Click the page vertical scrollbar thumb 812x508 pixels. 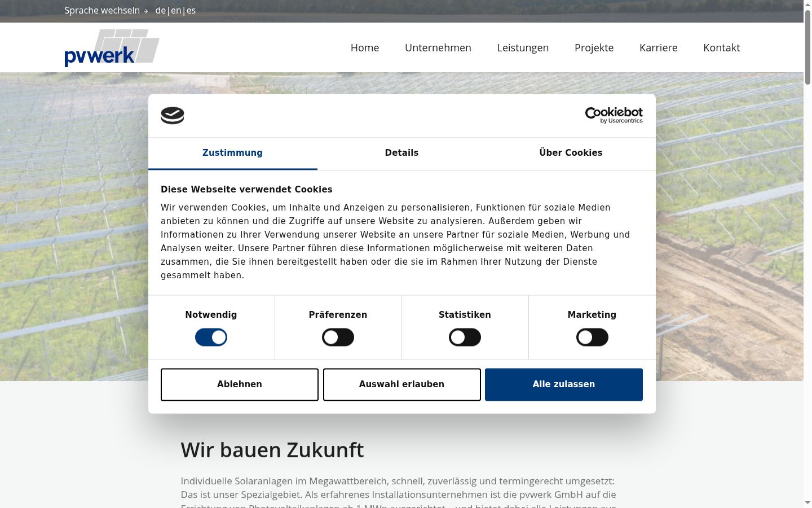807,47
